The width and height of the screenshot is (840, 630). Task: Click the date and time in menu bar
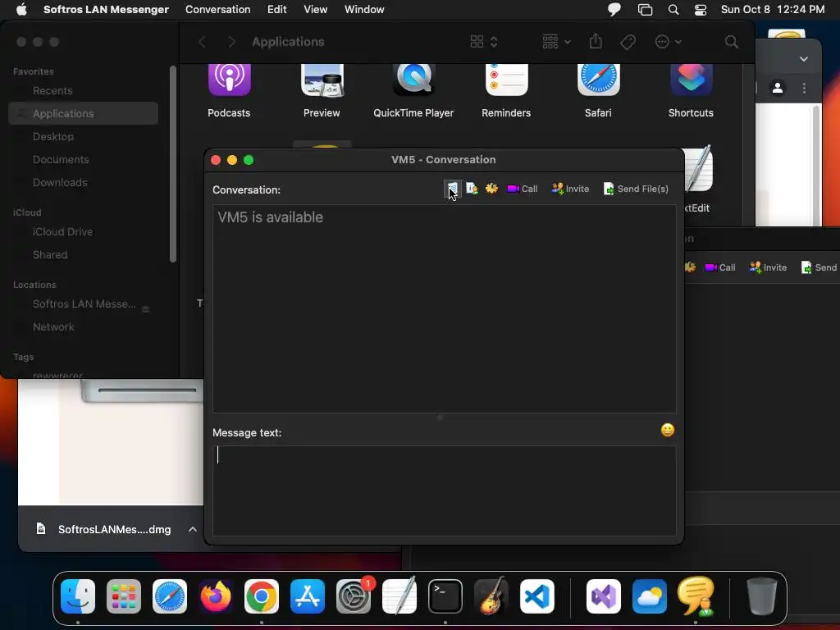pos(773,9)
